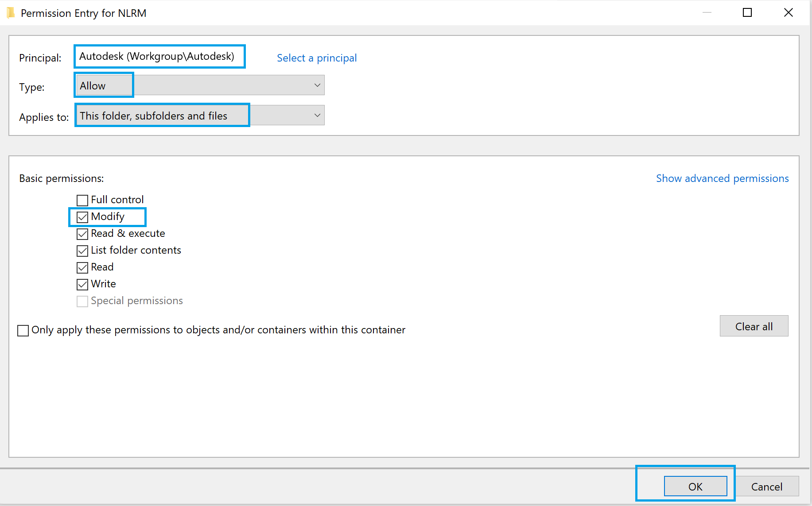The width and height of the screenshot is (812, 506).
Task: Enable the Full control checkbox
Action: [x=82, y=201]
